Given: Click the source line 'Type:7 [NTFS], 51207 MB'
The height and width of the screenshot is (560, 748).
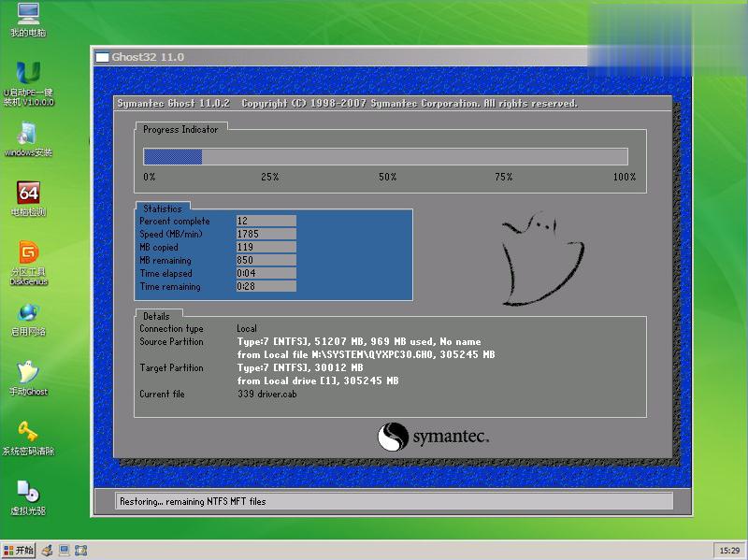Looking at the screenshot, I should 359,341.
